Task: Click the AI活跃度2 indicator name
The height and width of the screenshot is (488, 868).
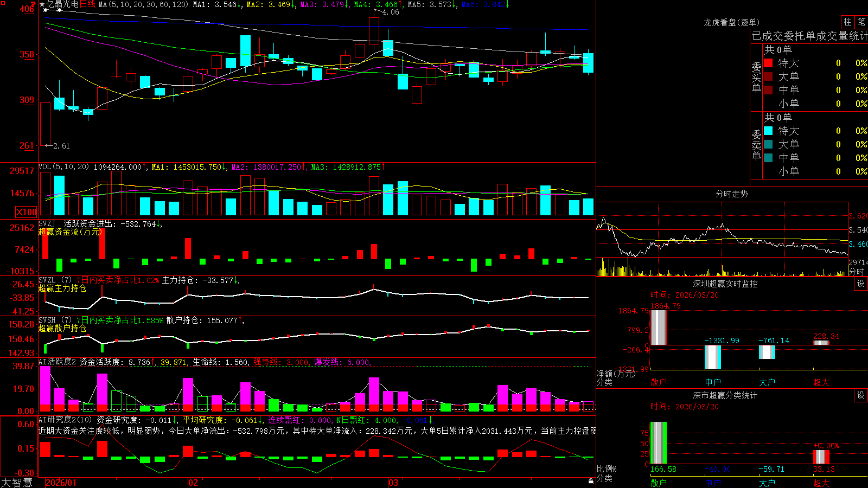Action: 57,362
